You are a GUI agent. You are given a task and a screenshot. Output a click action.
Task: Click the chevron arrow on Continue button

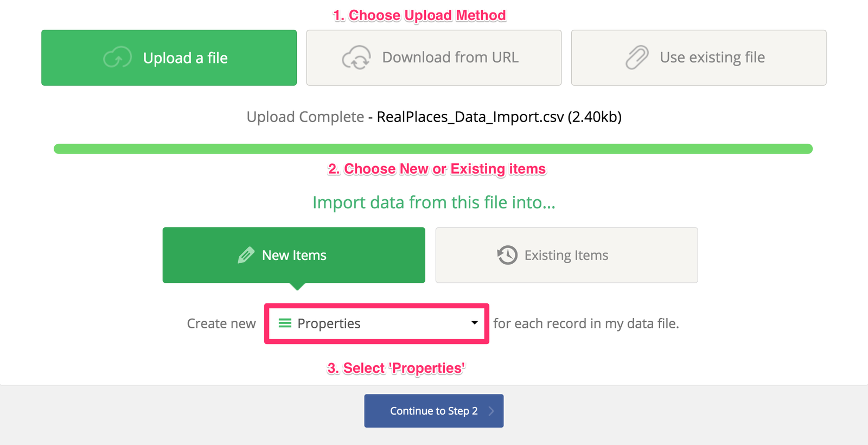pos(491,411)
